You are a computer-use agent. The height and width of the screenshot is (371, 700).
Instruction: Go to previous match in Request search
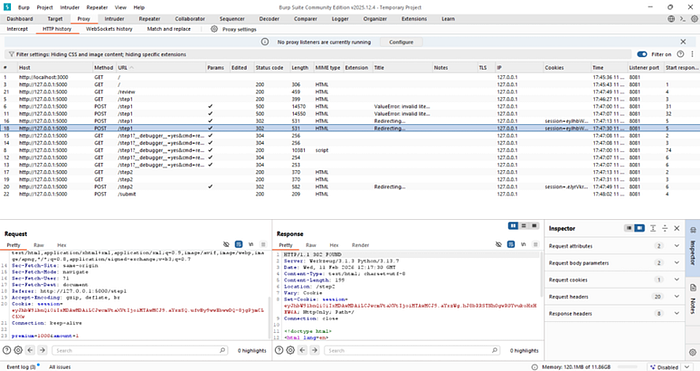tap(30, 350)
